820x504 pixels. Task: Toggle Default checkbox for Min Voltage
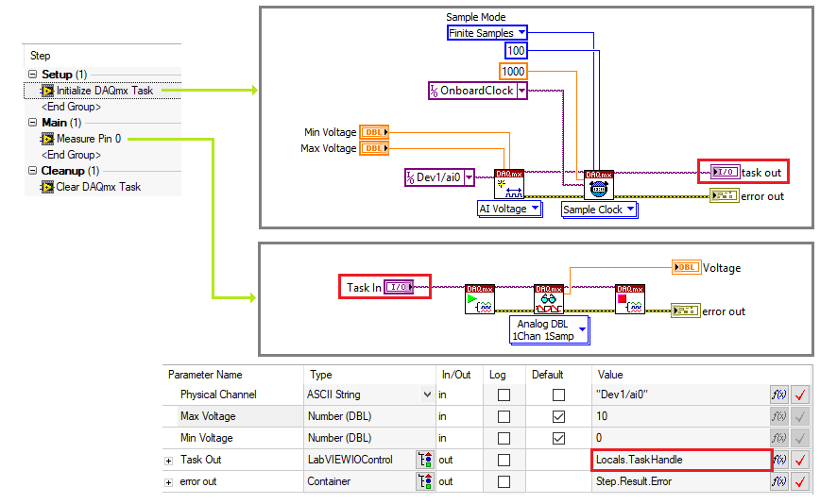click(558, 438)
